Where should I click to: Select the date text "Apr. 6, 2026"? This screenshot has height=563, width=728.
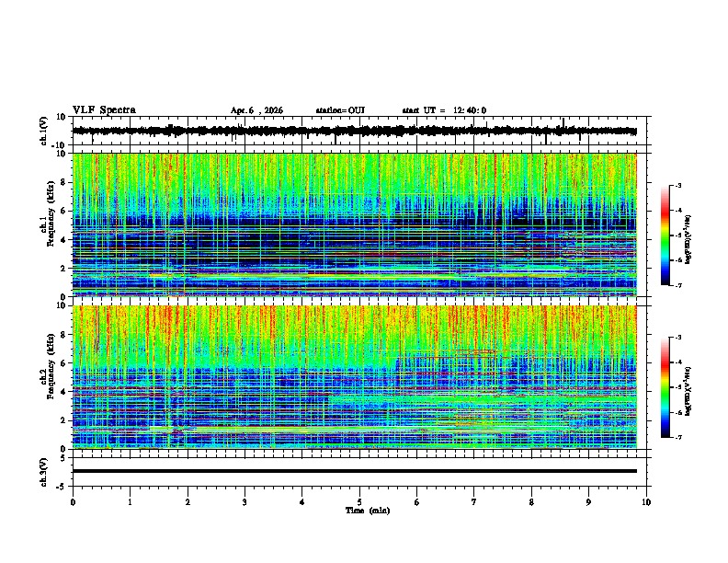click(x=256, y=110)
